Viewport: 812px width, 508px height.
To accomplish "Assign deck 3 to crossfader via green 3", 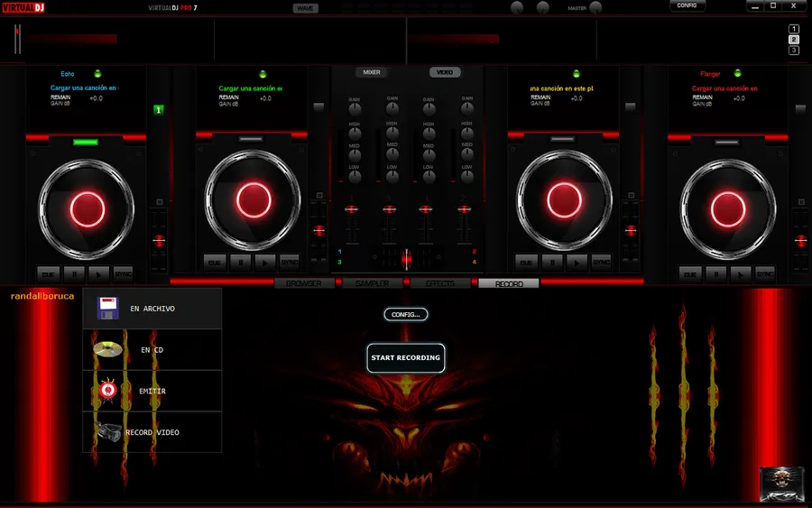I will (x=340, y=262).
